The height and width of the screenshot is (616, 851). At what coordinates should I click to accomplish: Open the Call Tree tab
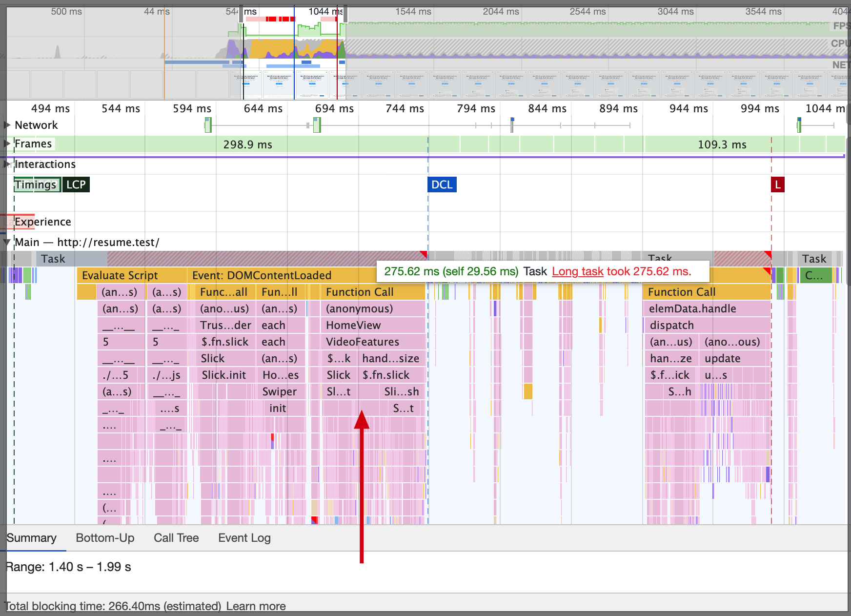tap(176, 538)
